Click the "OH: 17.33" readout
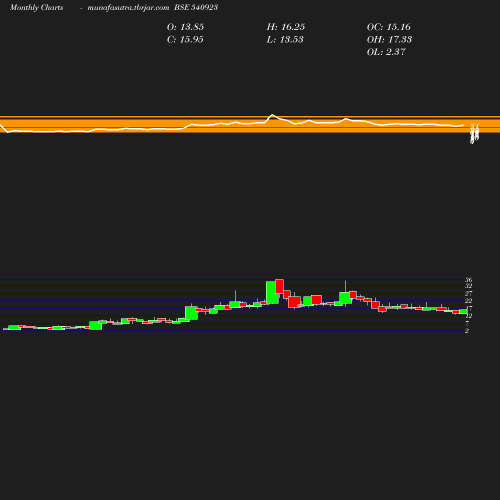This screenshot has width=500, height=500. click(x=389, y=40)
